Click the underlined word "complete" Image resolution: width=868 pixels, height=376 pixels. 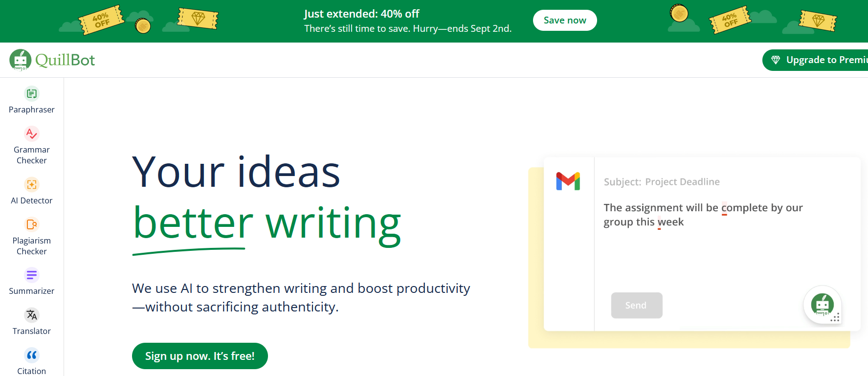(x=744, y=208)
